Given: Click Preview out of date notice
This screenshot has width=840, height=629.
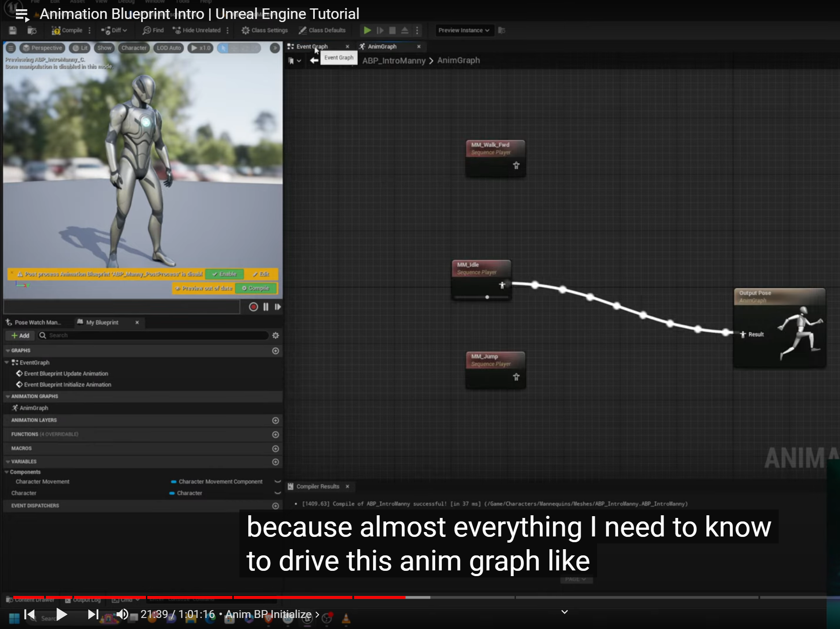Looking at the screenshot, I should click(x=204, y=288).
